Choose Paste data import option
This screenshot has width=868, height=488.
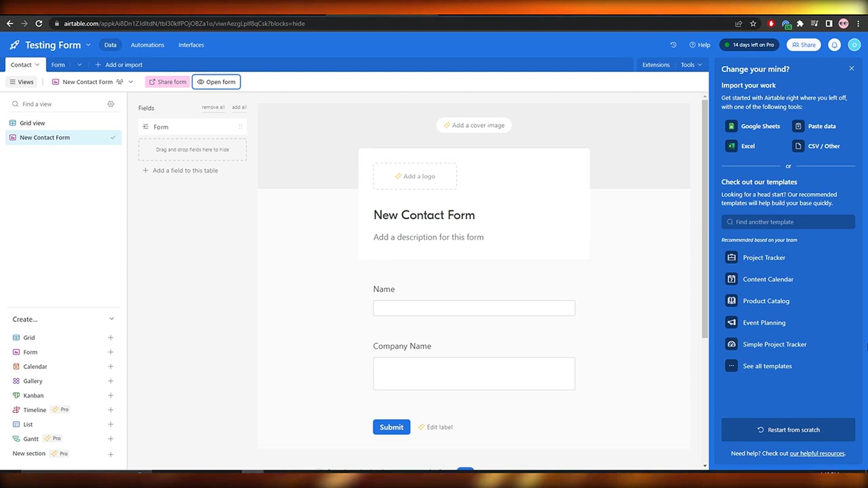[814, 126]
